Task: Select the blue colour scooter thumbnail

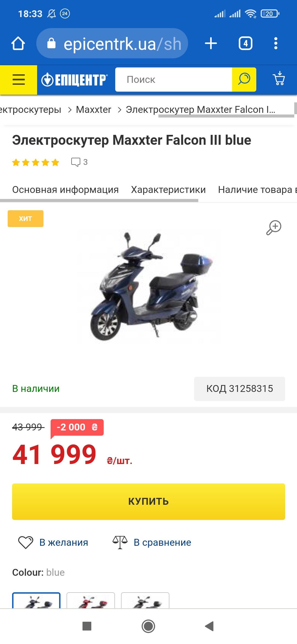Action: (x=36, y=601)
